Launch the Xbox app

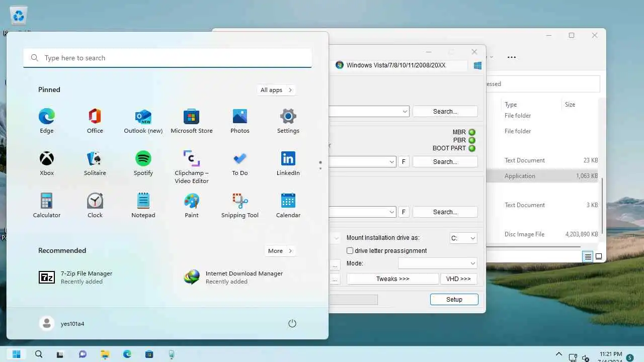(47, 163)
